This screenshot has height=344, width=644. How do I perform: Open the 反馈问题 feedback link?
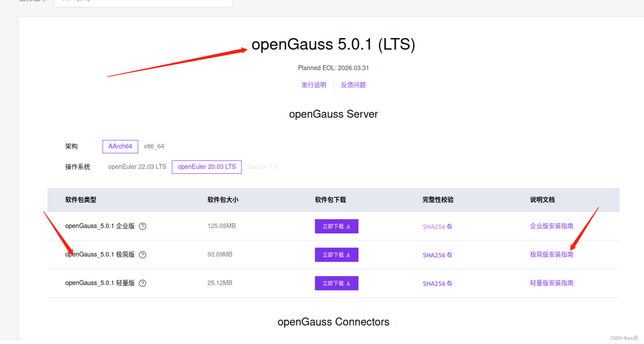pos(353,85)
